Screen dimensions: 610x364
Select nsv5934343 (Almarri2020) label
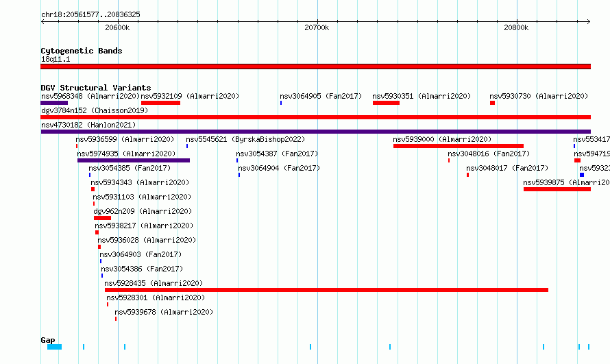click(140, 182)
